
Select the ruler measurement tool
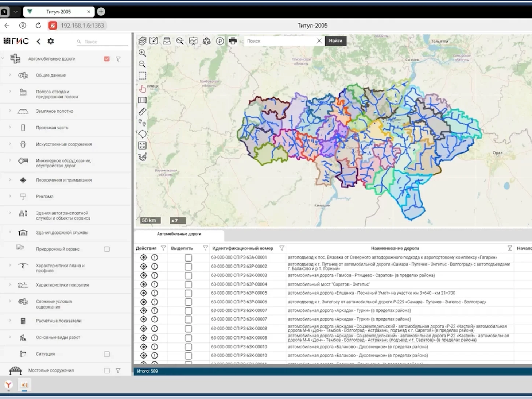click(x=142, y=111)
